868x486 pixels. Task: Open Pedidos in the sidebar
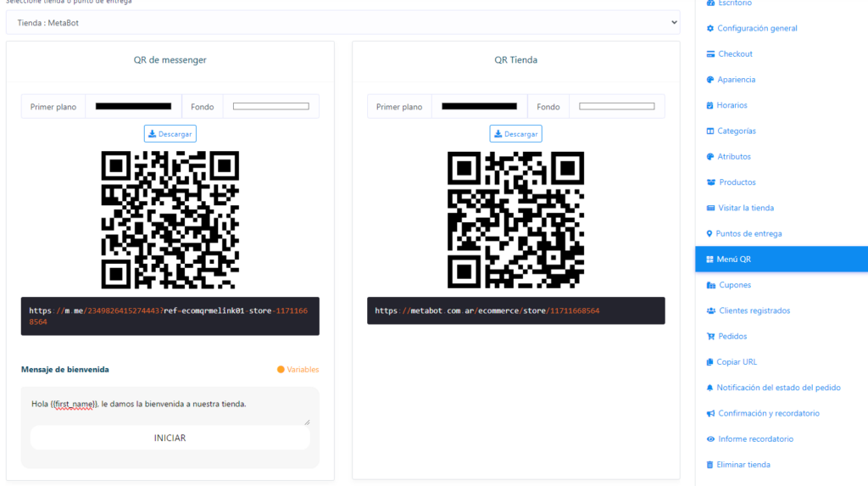(x=732, y=337)
